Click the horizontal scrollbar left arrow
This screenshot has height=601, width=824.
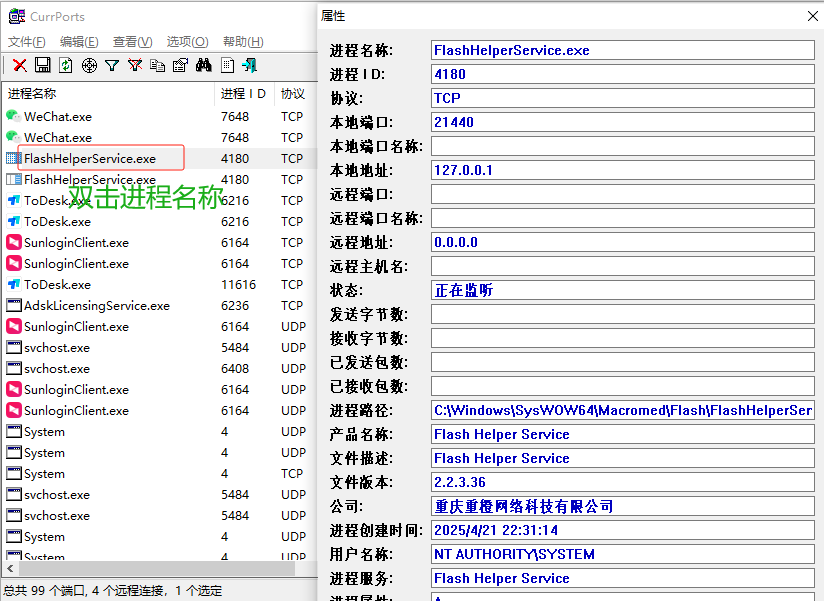point(10,568)
